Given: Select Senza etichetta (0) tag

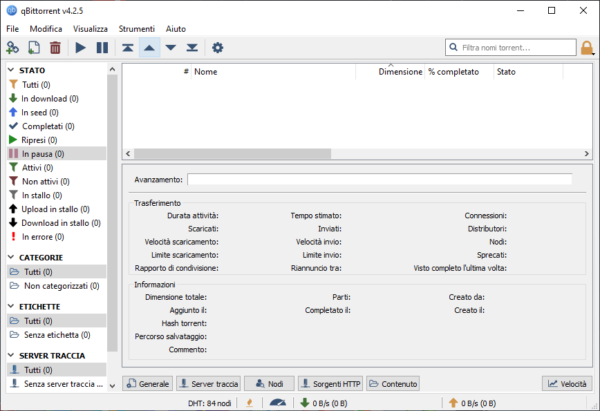Looking at the screenshot, I should pos(57,334).
